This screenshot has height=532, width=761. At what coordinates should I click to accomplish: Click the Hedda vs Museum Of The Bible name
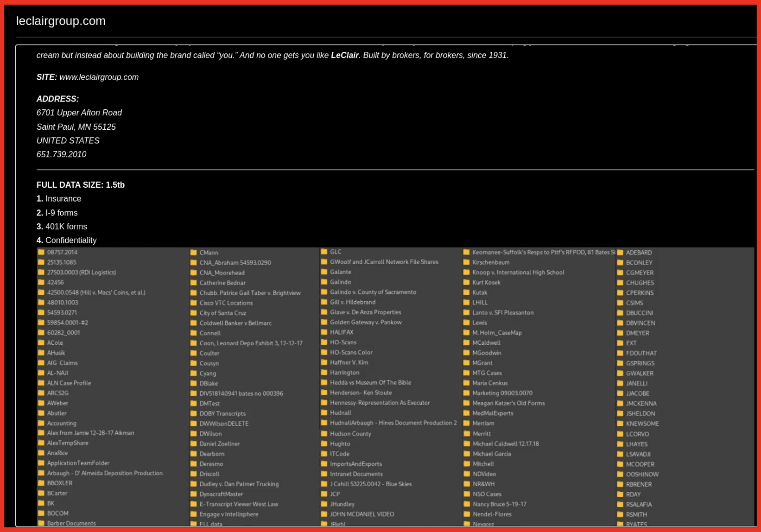pyautogui.click(x=370, y=382)
